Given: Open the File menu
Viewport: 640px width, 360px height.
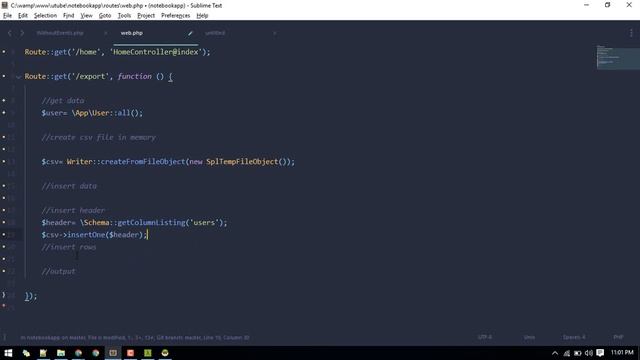Looking at the screenshot, I should (x=7, y=16).
